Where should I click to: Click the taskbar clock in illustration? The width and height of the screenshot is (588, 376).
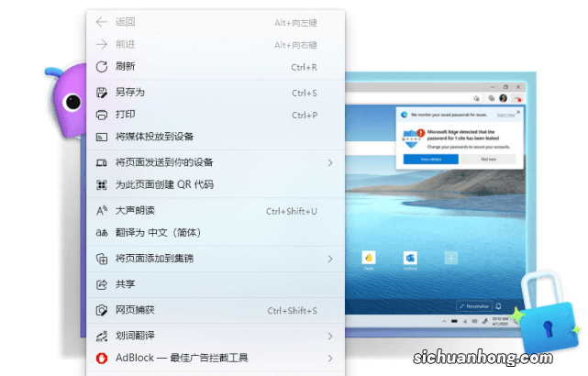(x=500, y=321)
